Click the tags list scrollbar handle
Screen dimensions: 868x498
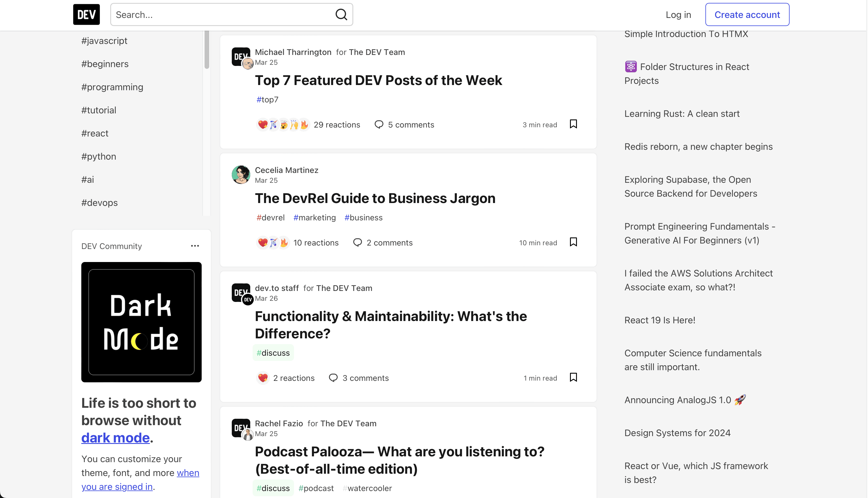207,49
